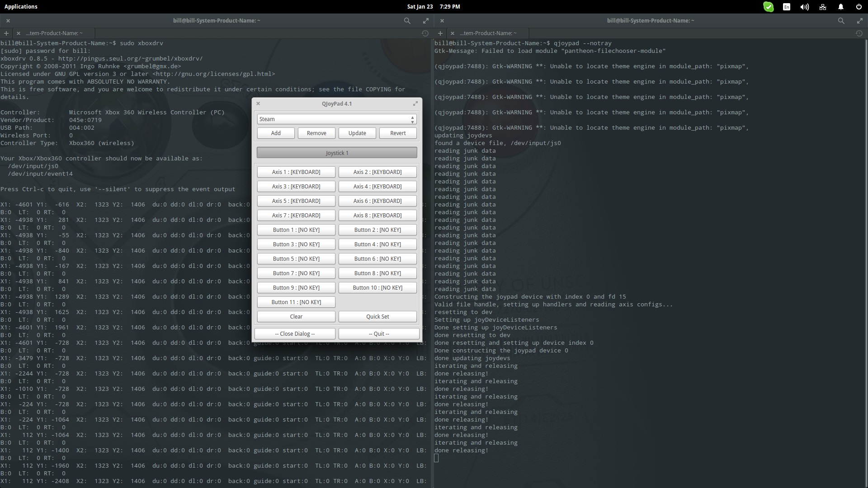Click the '/dev/input/event14' line in left terminal
This screenshot has width=868, height=488.
point(40,174)
